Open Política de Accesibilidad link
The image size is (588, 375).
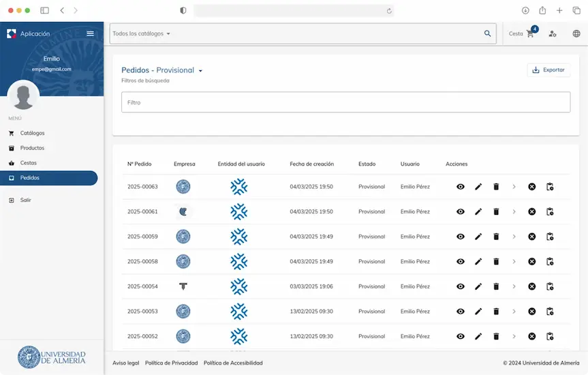coord(233,363)
